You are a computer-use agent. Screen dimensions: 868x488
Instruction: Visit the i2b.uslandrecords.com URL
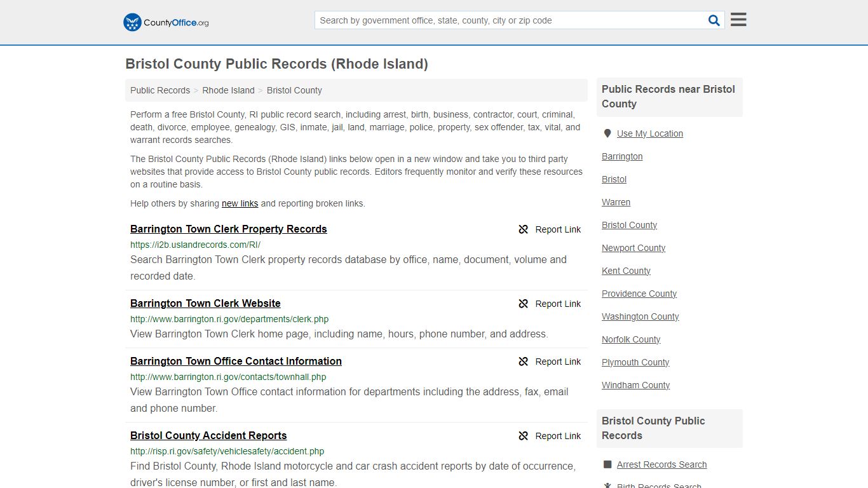point(195,245)
